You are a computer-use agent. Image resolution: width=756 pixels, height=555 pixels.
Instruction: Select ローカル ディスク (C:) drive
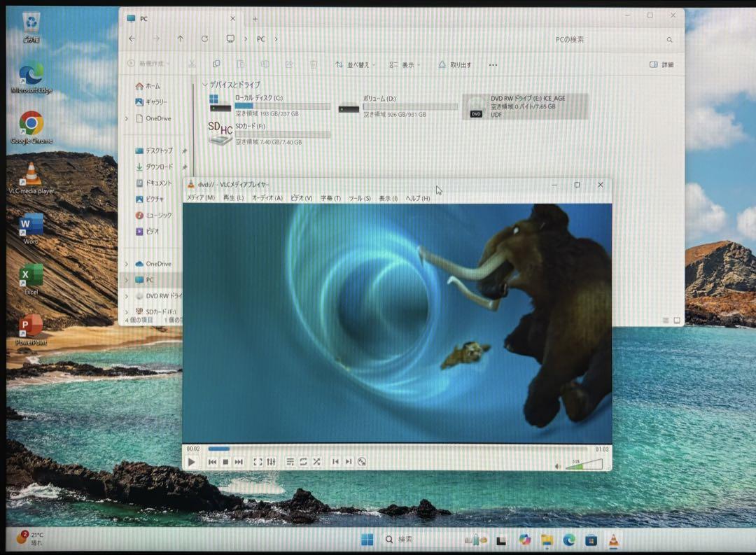click(x=270, y=106)
